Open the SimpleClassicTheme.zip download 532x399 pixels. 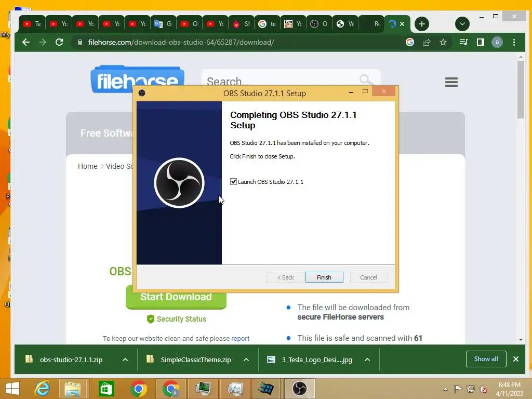tap(195, 360)
